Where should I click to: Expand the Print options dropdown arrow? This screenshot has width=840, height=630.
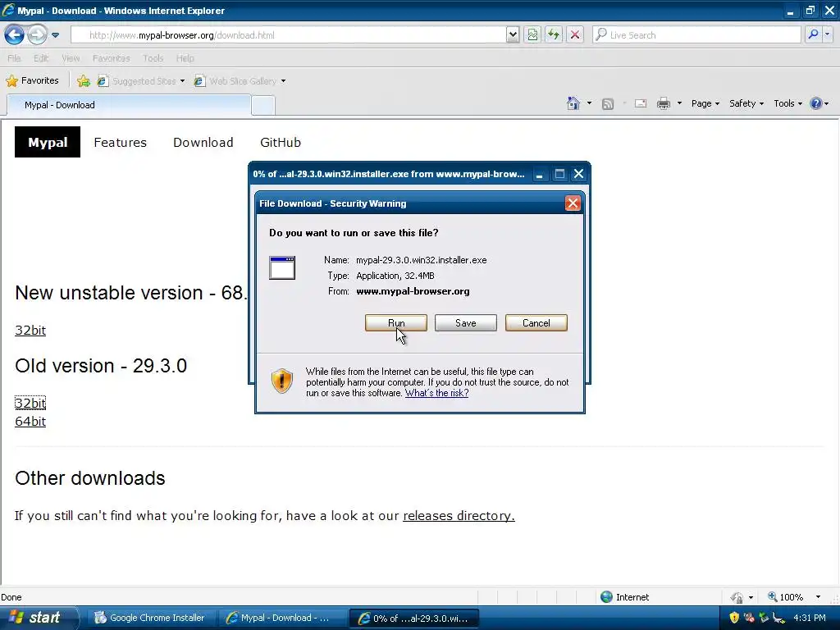tap(679, 103)
